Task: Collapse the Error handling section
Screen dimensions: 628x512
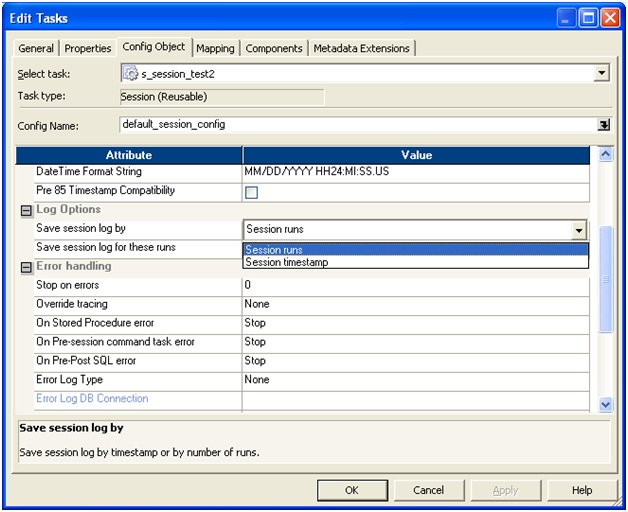Action: click(26, 267)
